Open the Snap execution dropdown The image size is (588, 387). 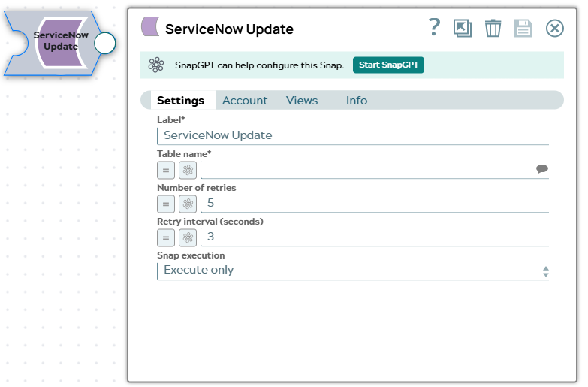353,271
